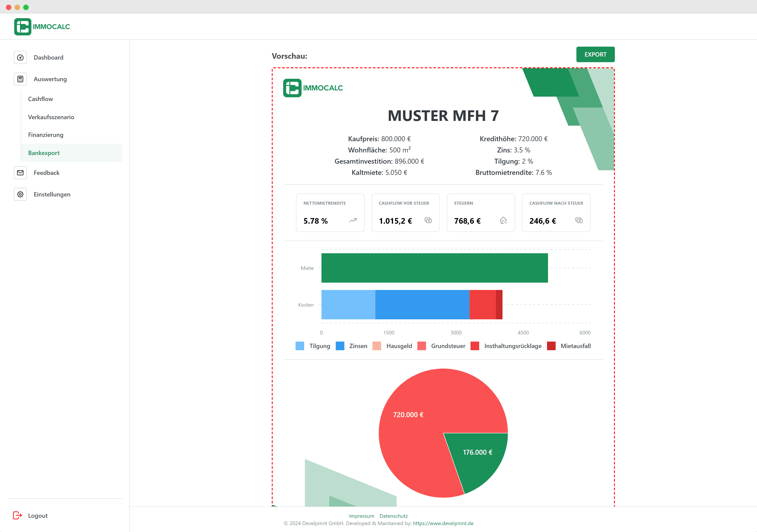Click the trend arrow icon in Nettomietrendite card

(x=353, y=220)
